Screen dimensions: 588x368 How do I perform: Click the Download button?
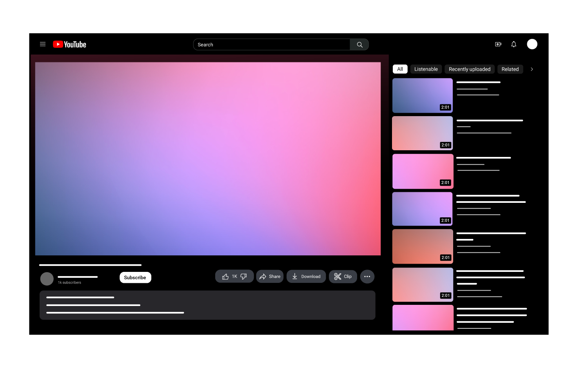[x=306, y=276]
